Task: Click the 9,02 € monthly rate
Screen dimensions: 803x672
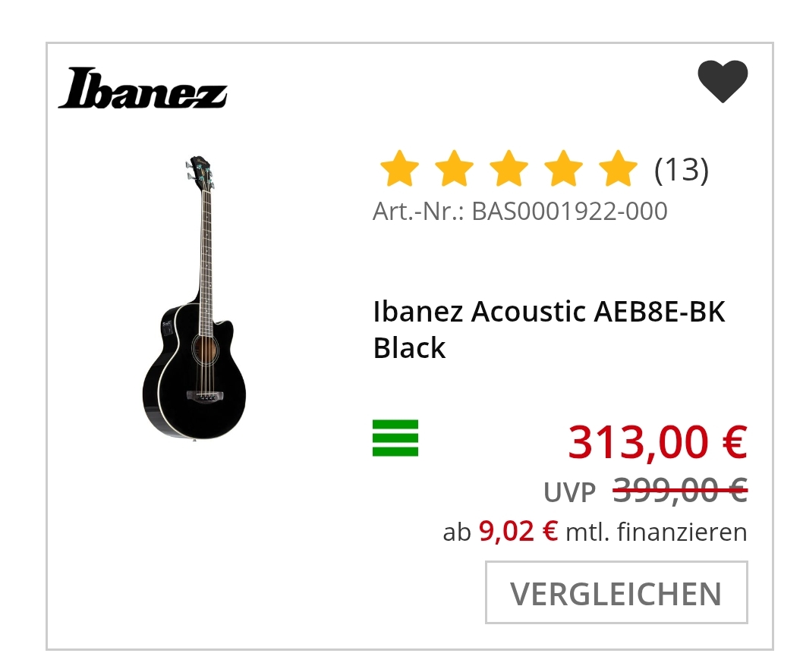Action: click(x=518, y=532)
